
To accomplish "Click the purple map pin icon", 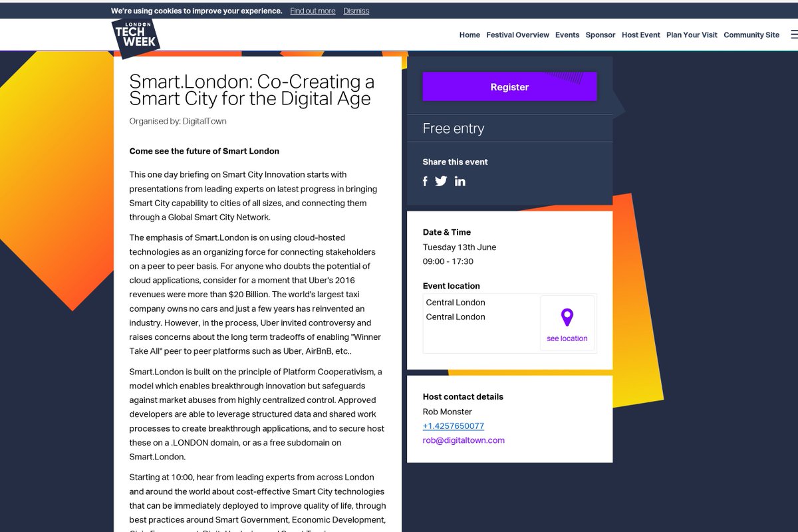I will (567, 317).
